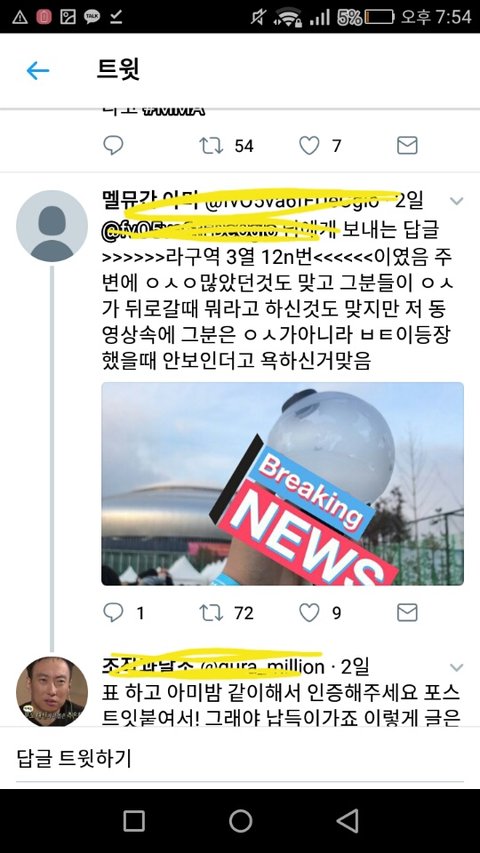480x853 pixels.
Task: Open the default gray avatar profile
Action: 52,226
